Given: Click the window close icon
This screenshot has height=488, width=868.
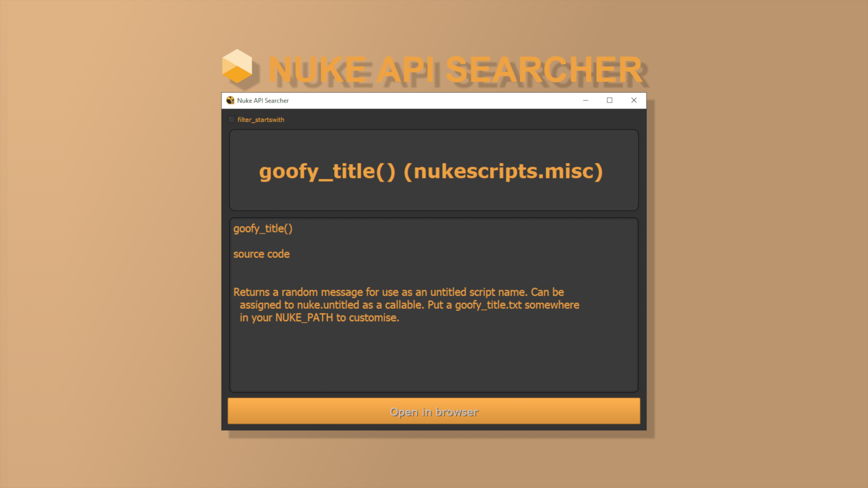Looking at the screenshot, I should click(634, 100).
